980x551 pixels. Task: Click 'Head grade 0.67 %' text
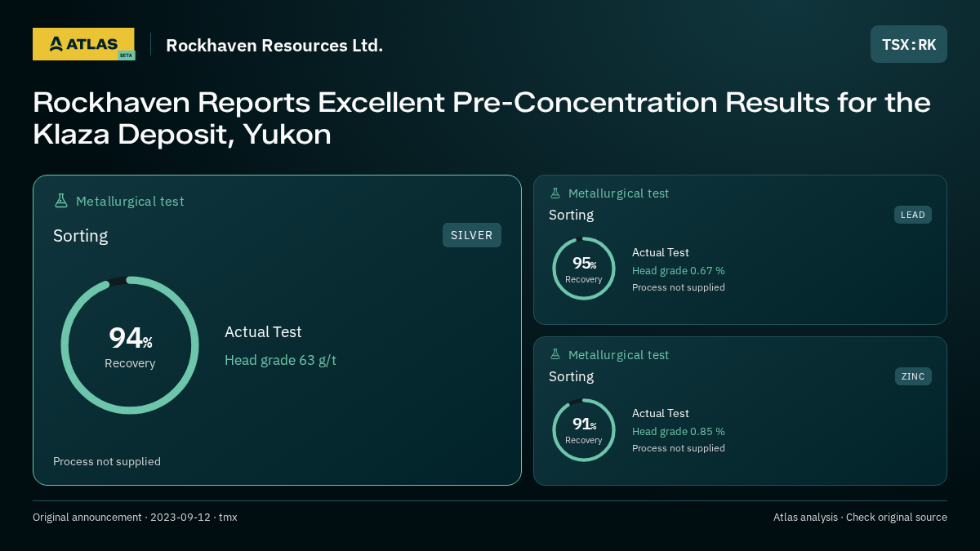pos(679,270)
